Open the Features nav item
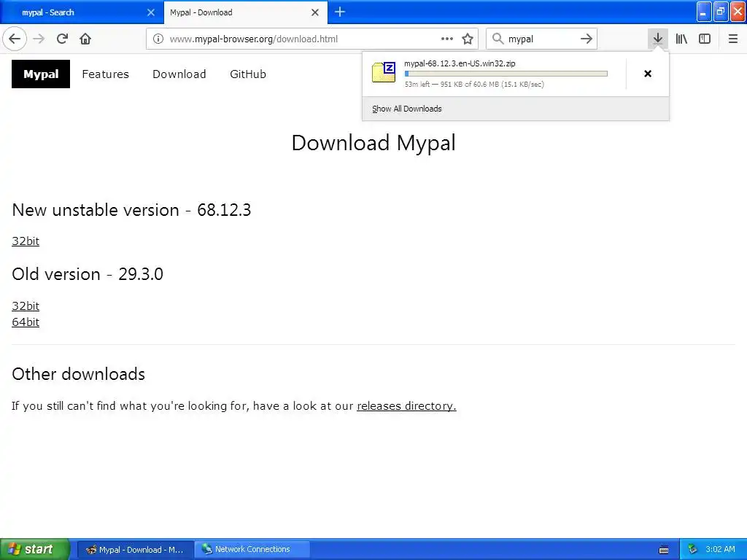Image resolution: width=747 pixels, height=560 pixels. [105, 74]
